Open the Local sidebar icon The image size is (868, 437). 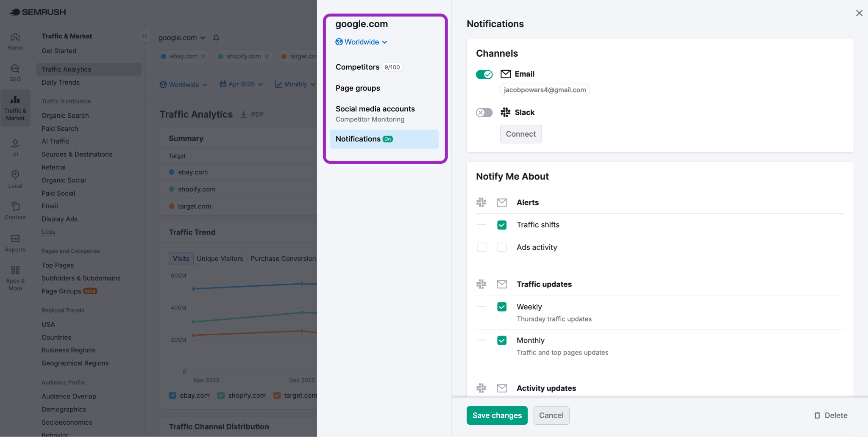click(15, 179)
